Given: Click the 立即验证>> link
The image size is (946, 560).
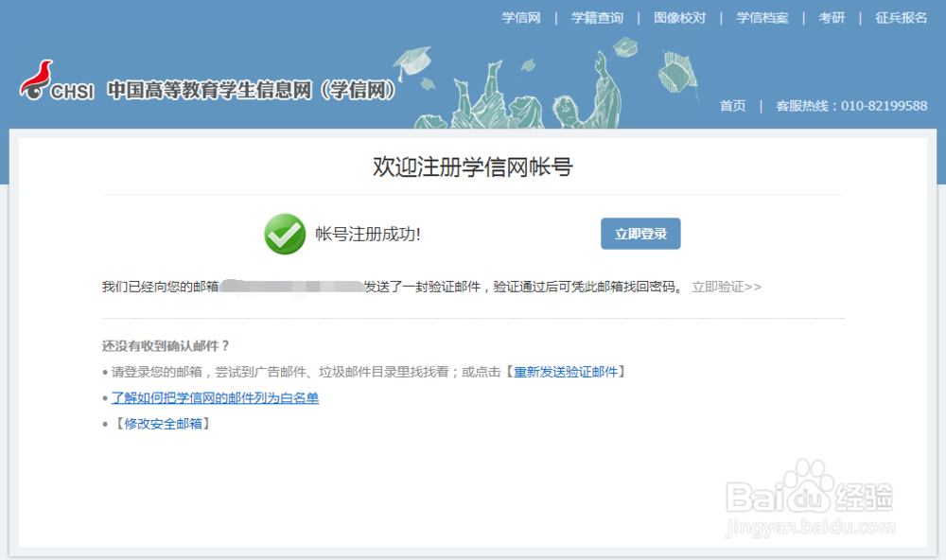Looking at the screenshot, I should [727, 287].
